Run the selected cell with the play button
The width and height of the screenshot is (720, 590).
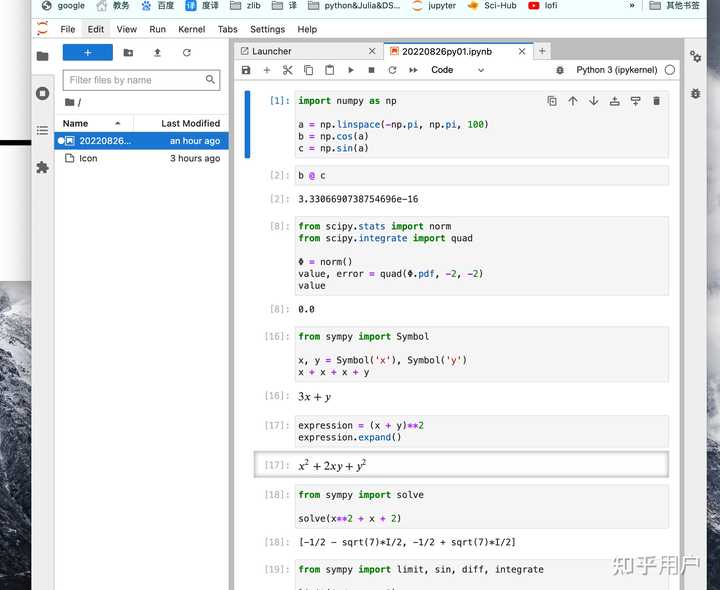(x=350, y=70)
